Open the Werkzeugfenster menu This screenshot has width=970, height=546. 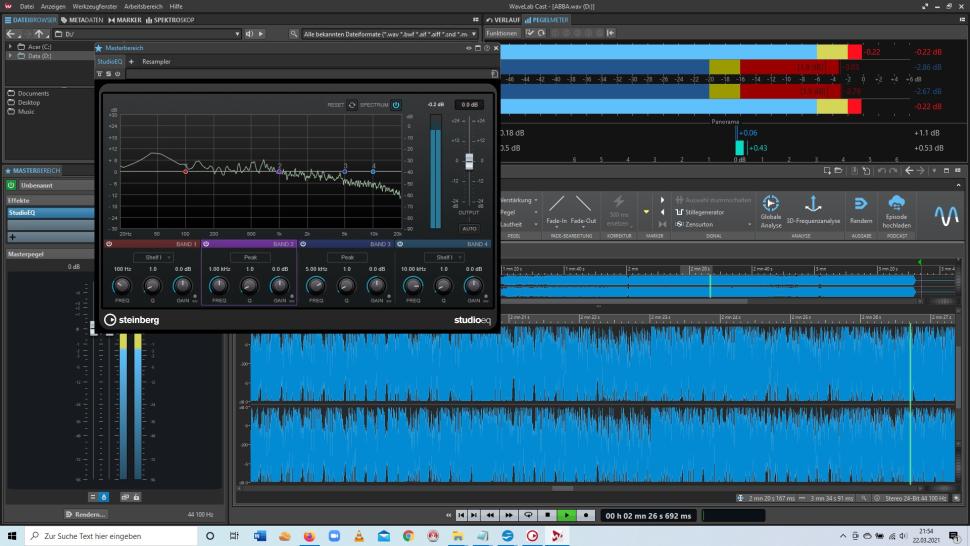point(96,6)
